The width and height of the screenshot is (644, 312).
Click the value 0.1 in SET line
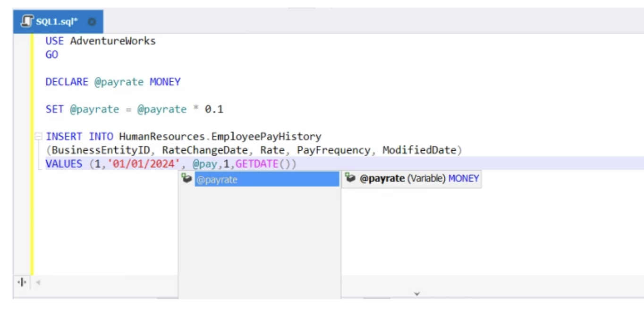pos(214,109)
